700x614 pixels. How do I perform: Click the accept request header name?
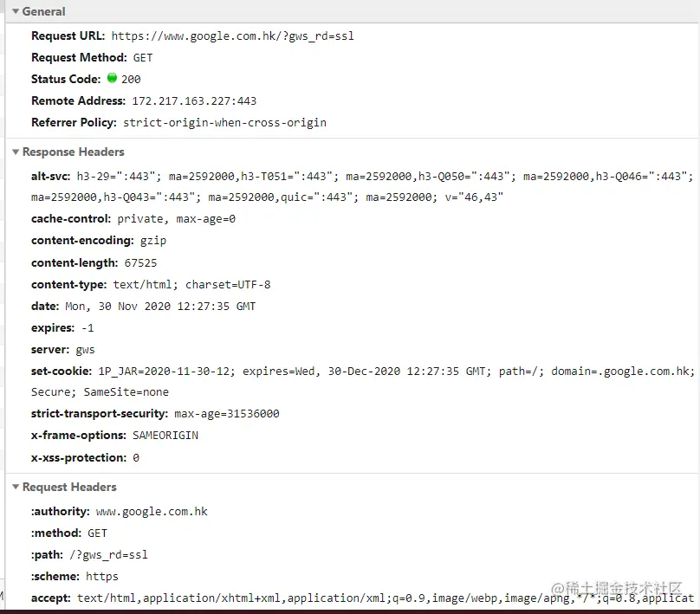click(x=50, y=598)
